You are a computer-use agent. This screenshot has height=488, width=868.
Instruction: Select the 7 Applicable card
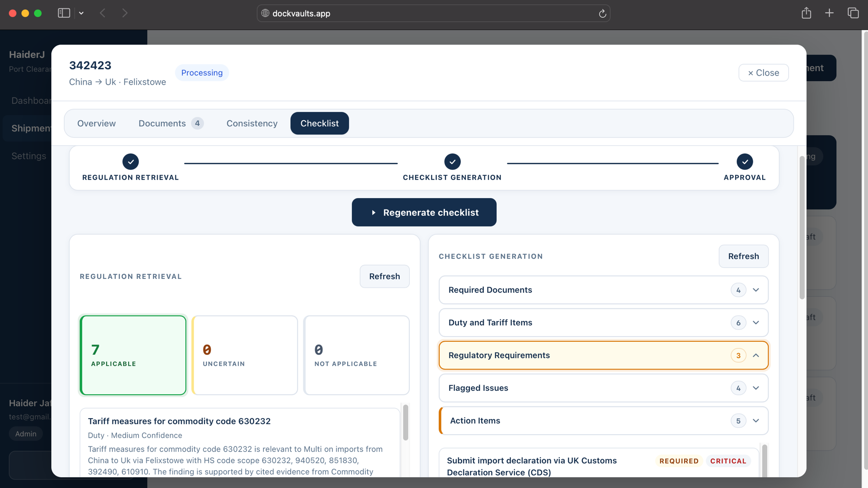(x=133, y=355)
